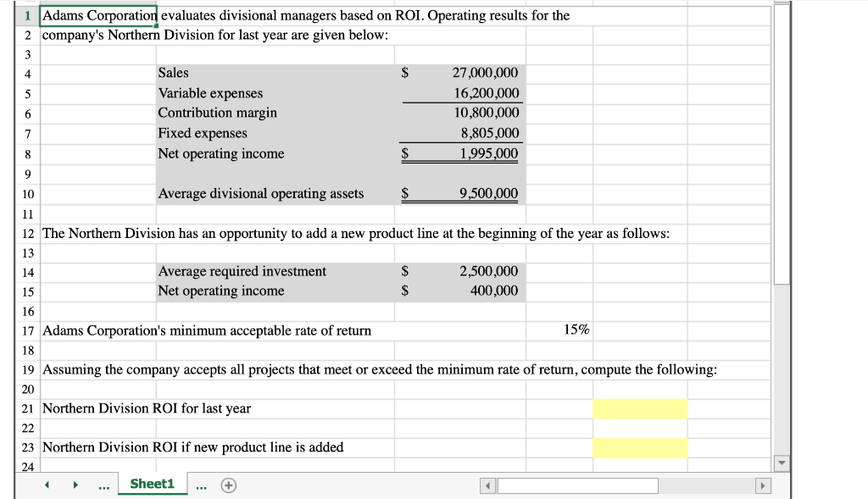
Task: Select the yellow cell for last year ROI
Action: point(640,408)
